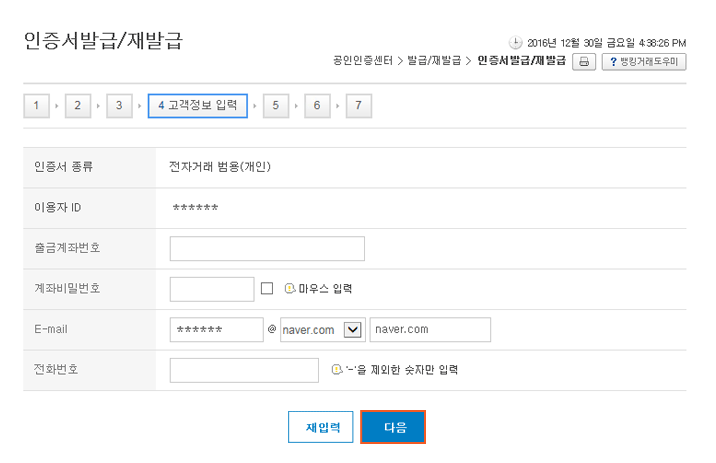Screen dimensions: 716x463
Task: Focus the 전화번호 input field
Action: [244, 370]
